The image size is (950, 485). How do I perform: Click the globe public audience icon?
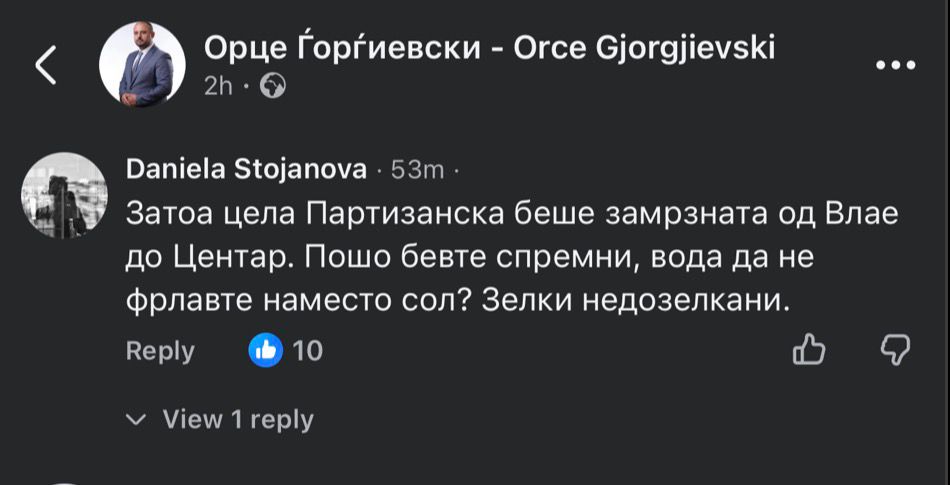(272, 87)
